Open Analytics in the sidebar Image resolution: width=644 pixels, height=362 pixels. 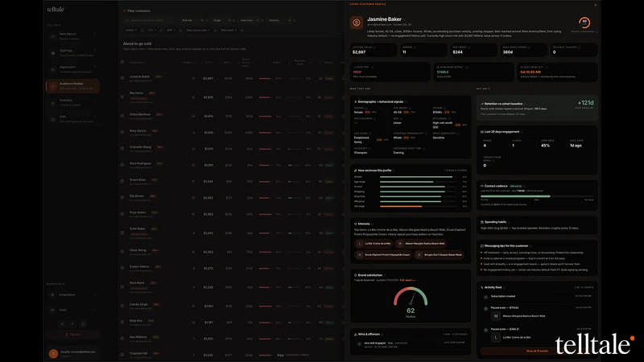(73, 103)
